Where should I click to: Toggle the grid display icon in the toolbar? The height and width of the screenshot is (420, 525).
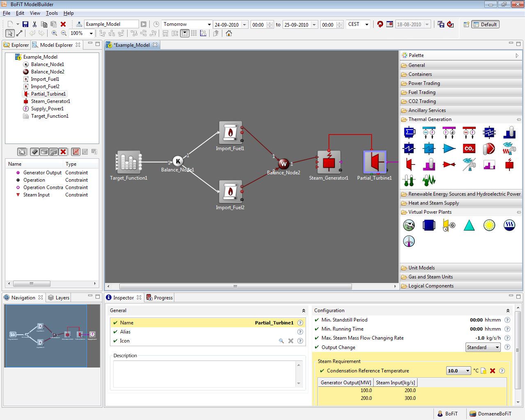(x=194, y=33)
